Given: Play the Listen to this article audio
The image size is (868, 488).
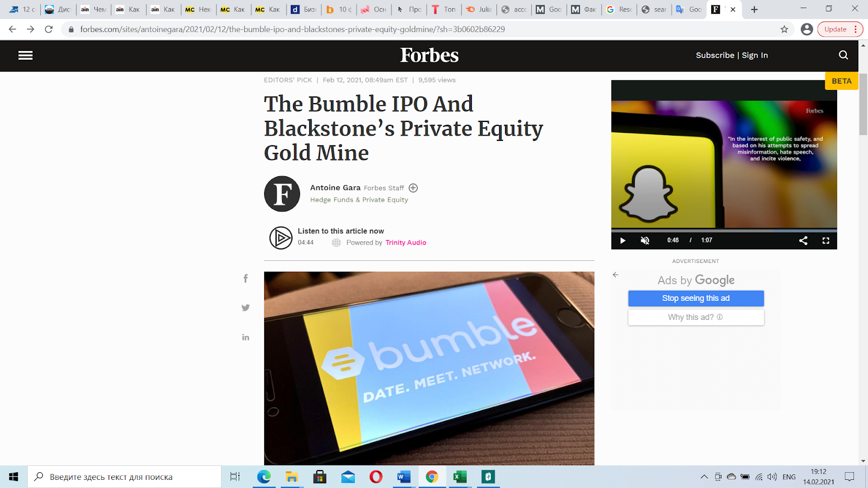Looking at the screenshot, I should (281, 237).
